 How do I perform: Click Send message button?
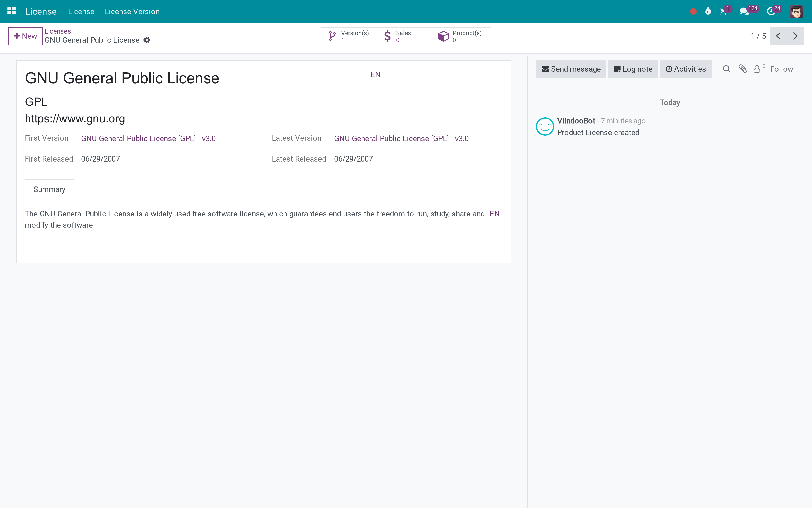571,69
